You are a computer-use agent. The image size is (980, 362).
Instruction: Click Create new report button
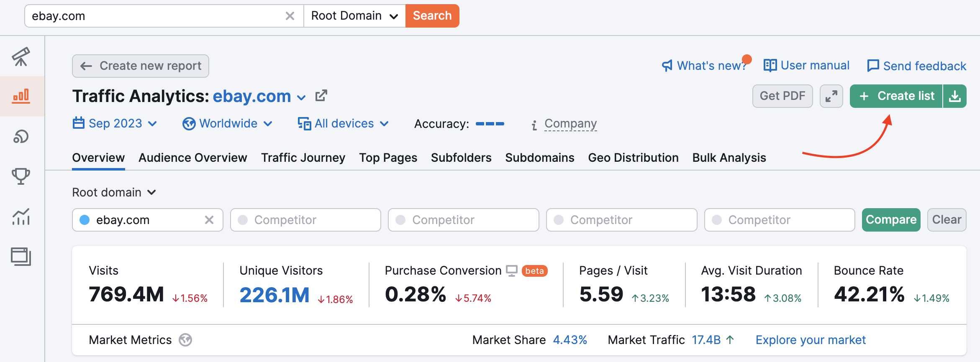[x=141, y=66]
